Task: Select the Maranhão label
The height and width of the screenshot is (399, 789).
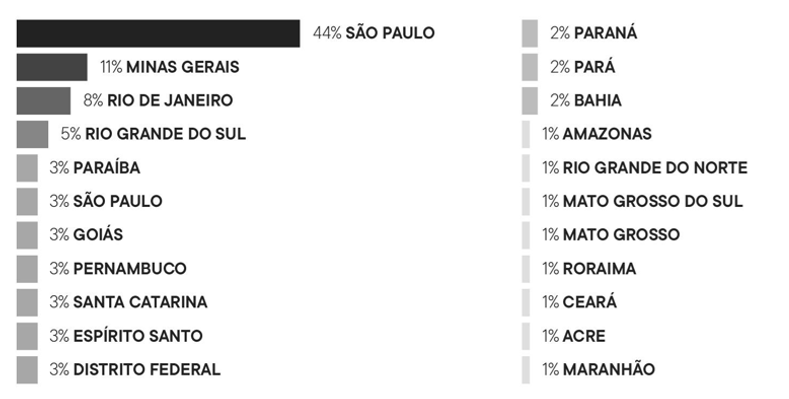Action: tap(609, 369)
